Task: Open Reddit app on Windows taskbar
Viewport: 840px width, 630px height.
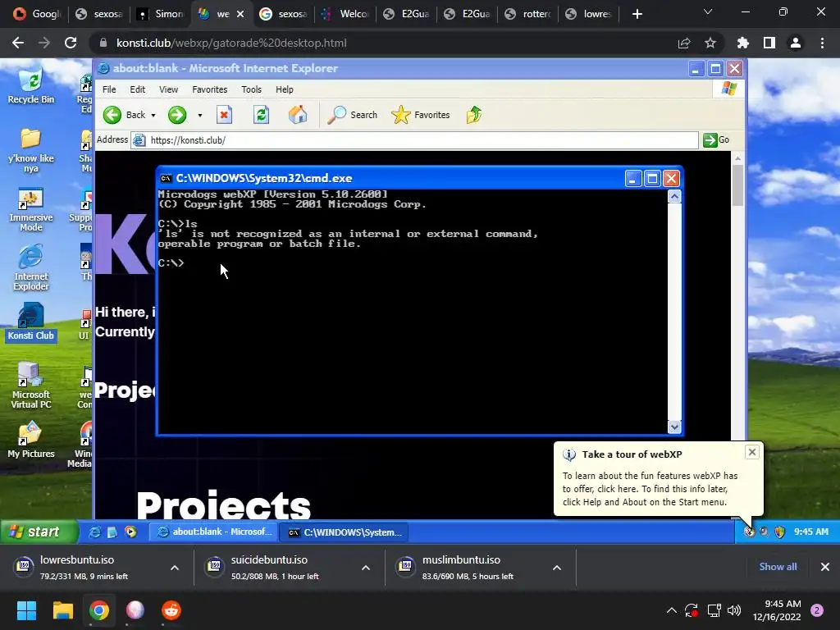Action: click(x=171, y=610)
